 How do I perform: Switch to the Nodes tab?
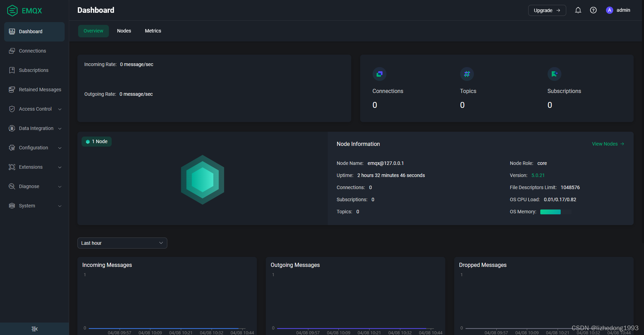click(124, 31)
